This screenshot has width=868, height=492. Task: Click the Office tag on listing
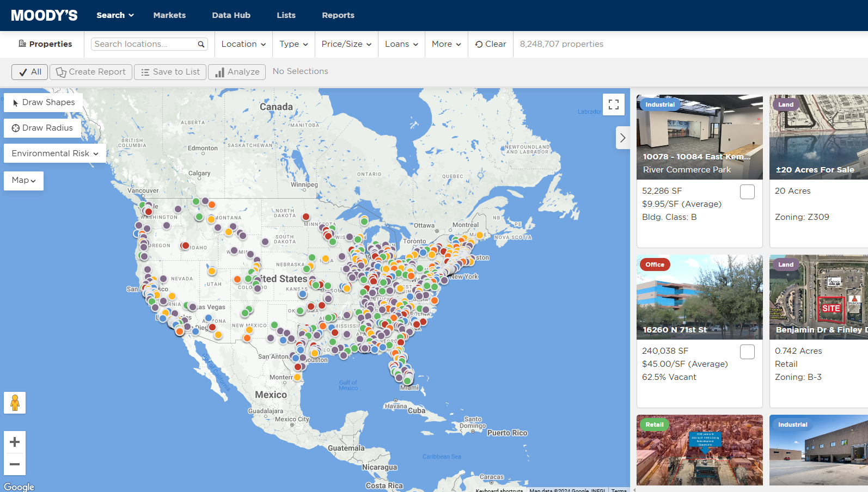[x=655, y=265]
